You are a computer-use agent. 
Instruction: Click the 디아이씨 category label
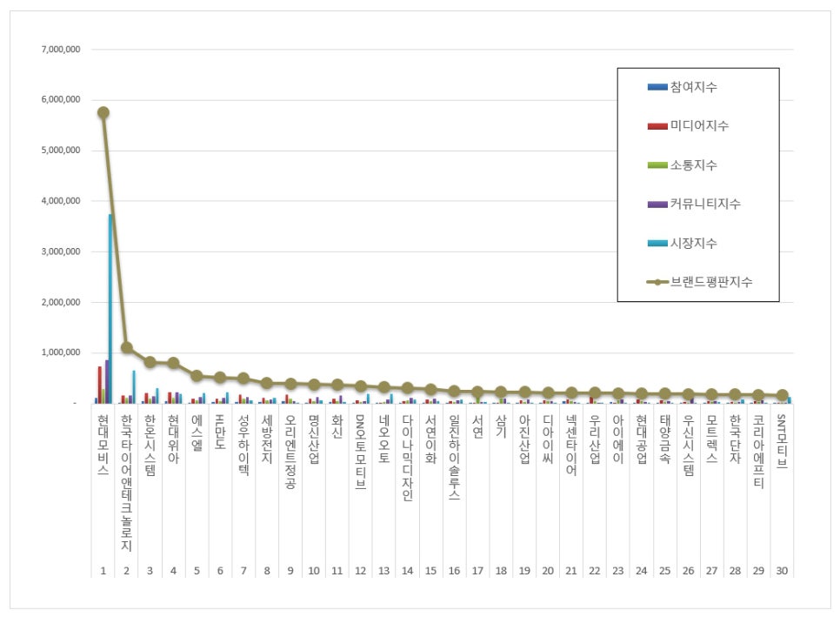coord(548,439)
